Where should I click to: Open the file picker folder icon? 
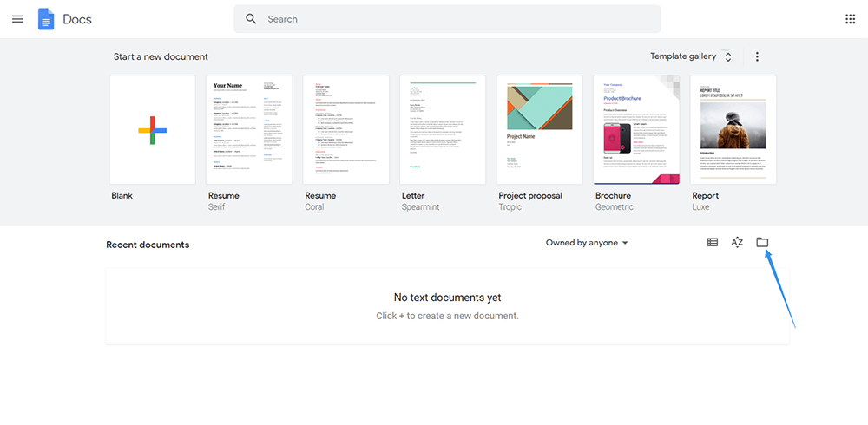[762, 243]
